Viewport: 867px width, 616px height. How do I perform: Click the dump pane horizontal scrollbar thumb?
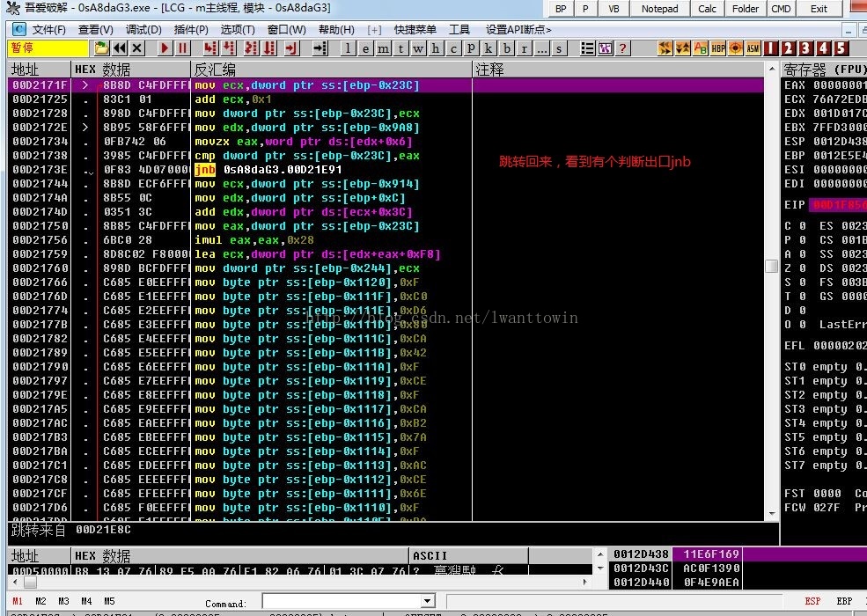pyautogui.click(x=31, y=582)
